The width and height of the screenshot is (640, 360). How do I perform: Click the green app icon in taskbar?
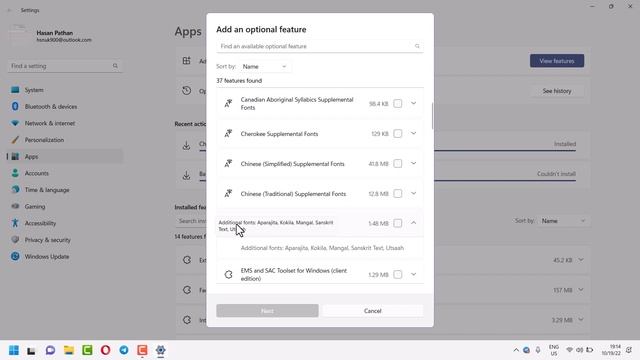[x=87, y=350]
